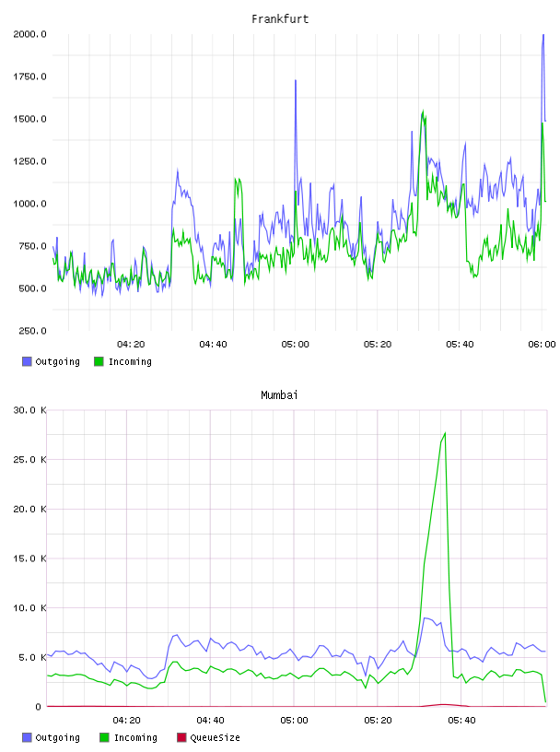Click the 04:40 time label in Mumbai chart
Screen dimensions: 560x752
[x=211, y=721]
